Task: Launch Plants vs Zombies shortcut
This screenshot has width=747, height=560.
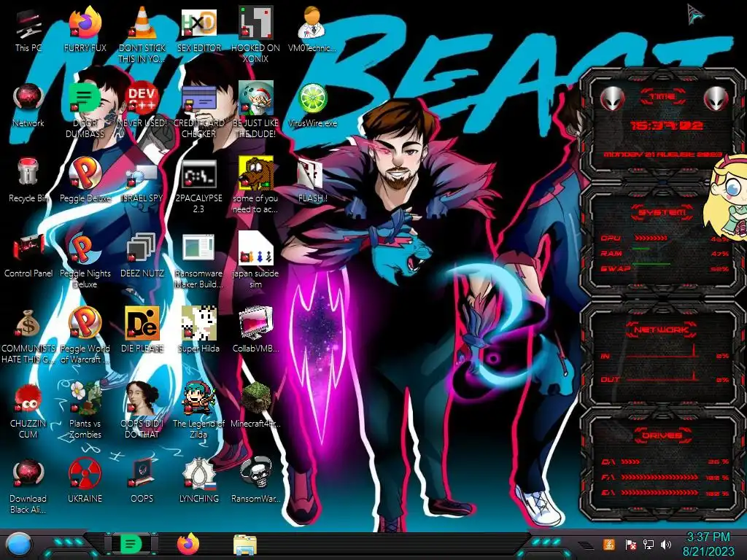Action: click(x=85, y=411)
